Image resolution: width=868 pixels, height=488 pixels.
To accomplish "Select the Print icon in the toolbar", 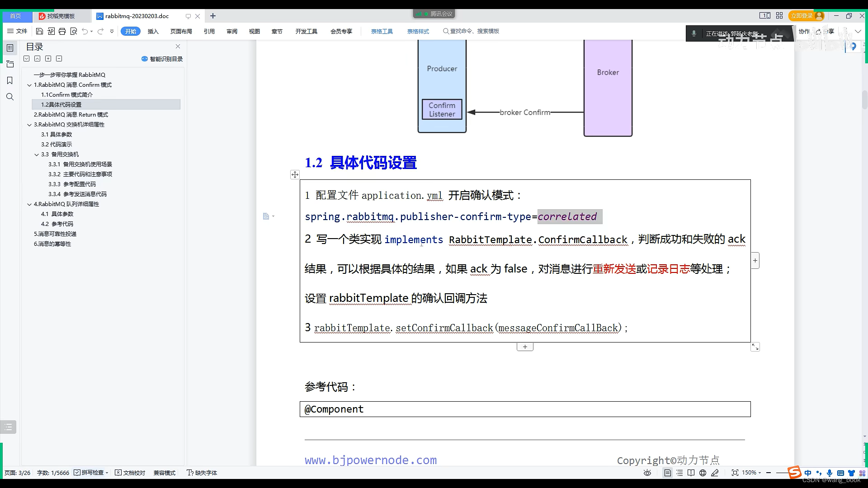I will pos(62,31).
